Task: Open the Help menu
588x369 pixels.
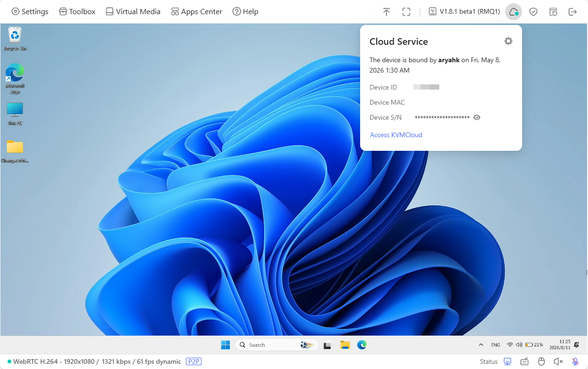Action: 245,12
